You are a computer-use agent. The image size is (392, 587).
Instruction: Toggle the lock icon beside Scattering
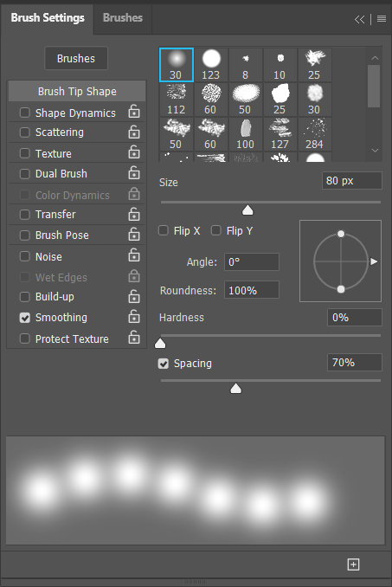[x=134, y=132]
